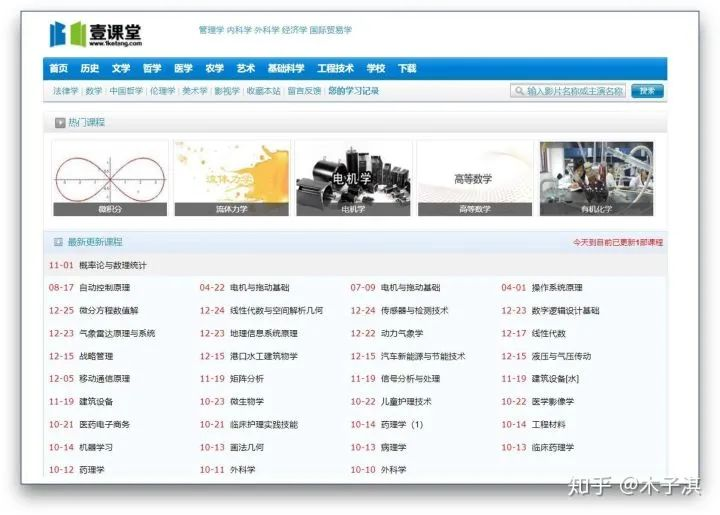Open the 学校 navigation tab
The image size is (720, 515).
[376, 68]
